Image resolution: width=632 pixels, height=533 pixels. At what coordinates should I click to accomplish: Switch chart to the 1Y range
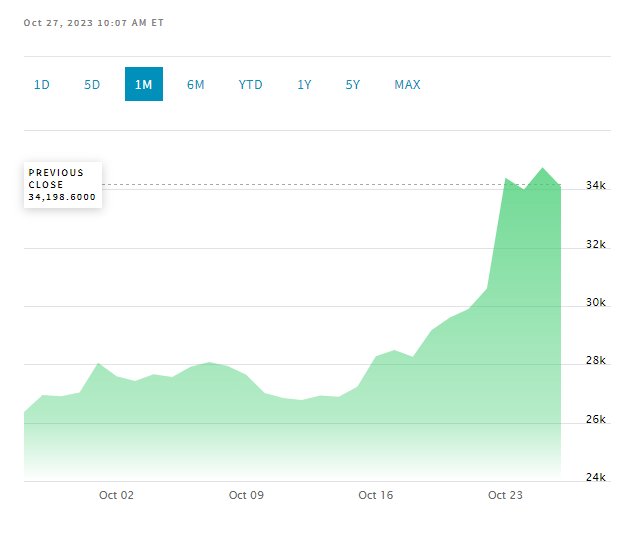pos(304,85)
